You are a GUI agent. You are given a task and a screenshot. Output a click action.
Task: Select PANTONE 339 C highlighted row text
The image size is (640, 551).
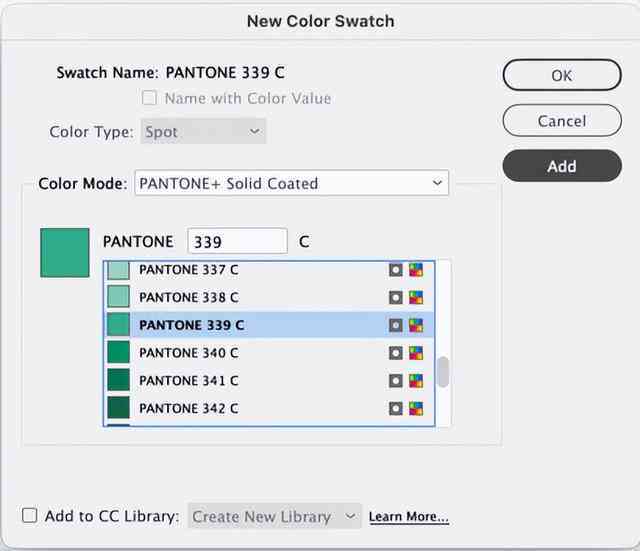[191, 325]
